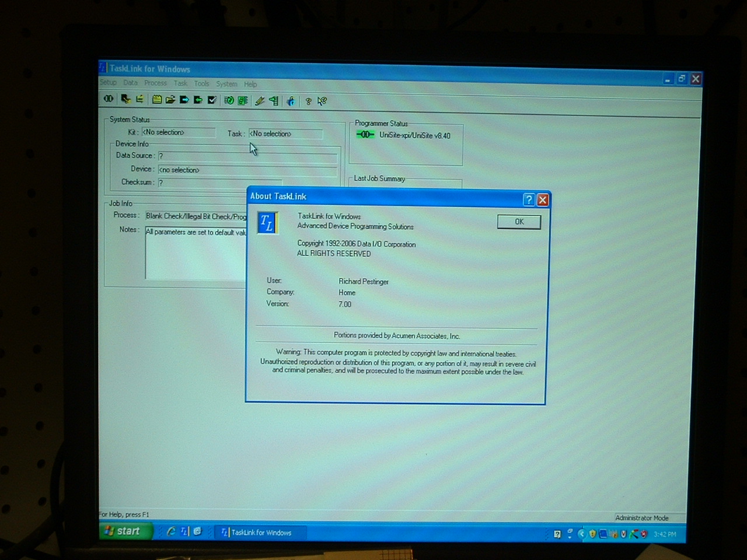This screenshot has width=747, height=560.
Task: Click the green circular run toolbar icon
Action: (x=229, y=100)
